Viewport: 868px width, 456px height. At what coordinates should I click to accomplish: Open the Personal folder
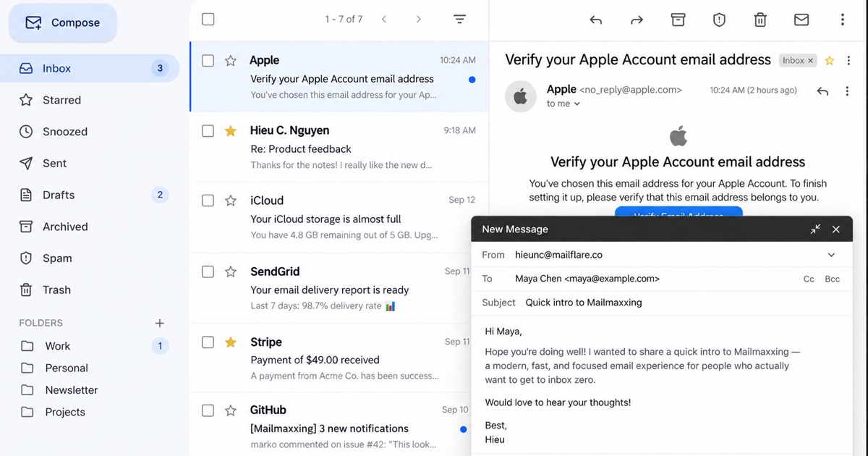(90, 368)
